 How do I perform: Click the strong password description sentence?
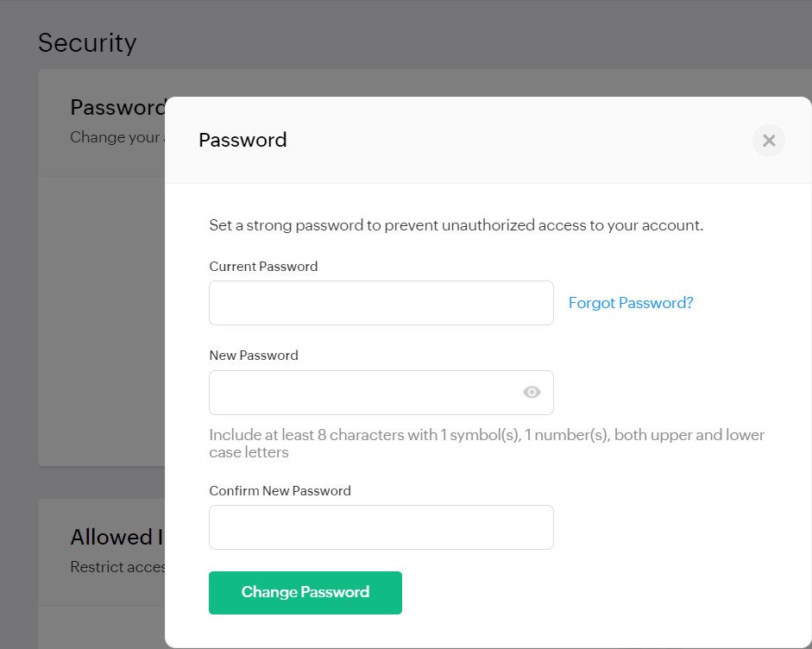coord(456,224)
